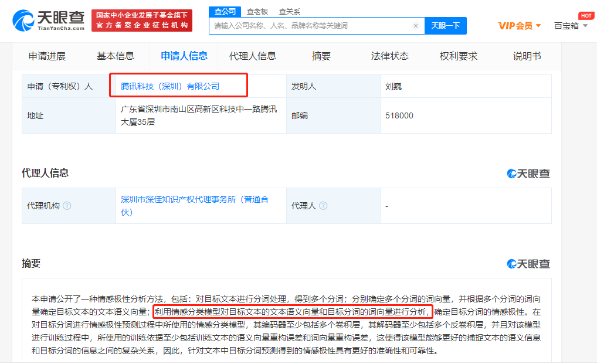
Task: Click the HOT badge above 百宝箱
Action: point(586,16)
